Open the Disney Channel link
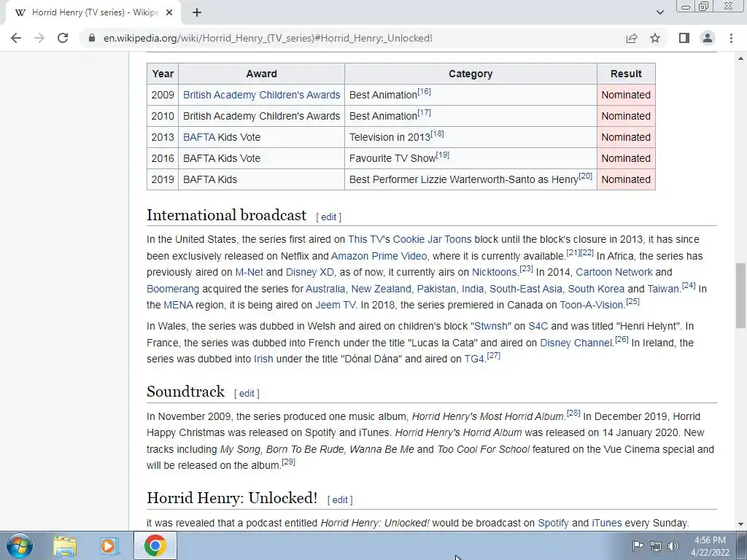 [x=576, y=343]
